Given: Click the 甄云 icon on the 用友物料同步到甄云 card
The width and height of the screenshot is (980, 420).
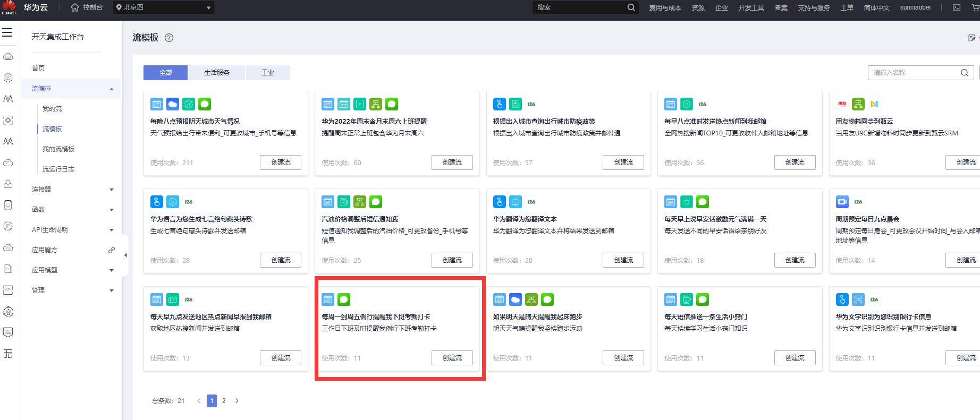Looking at the screenshot, I should (874, 104).
